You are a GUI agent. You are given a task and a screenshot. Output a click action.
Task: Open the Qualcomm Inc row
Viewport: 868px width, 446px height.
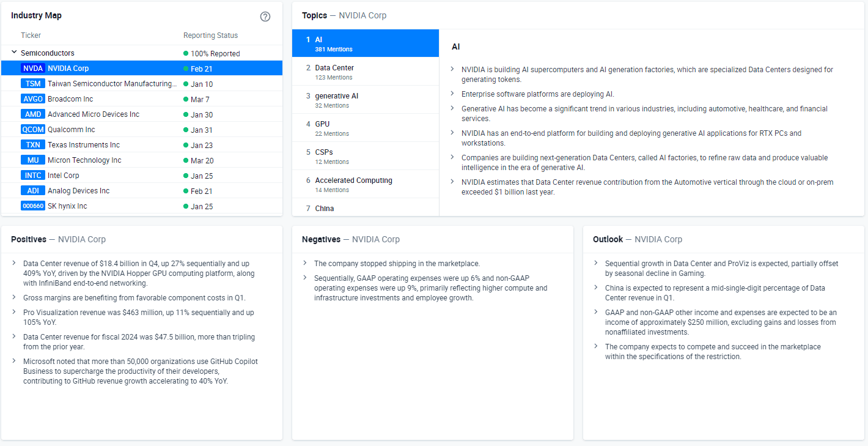(x=142, y=130)
